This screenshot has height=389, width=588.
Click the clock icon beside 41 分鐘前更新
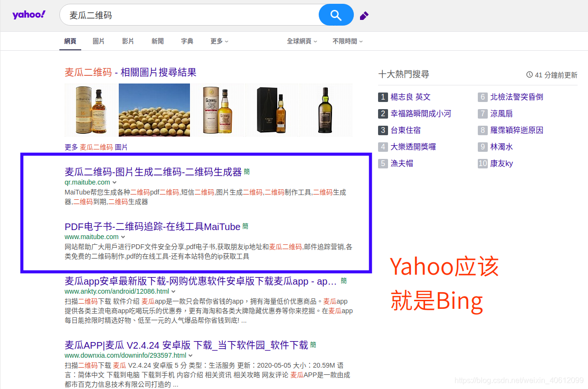point(530,75)
